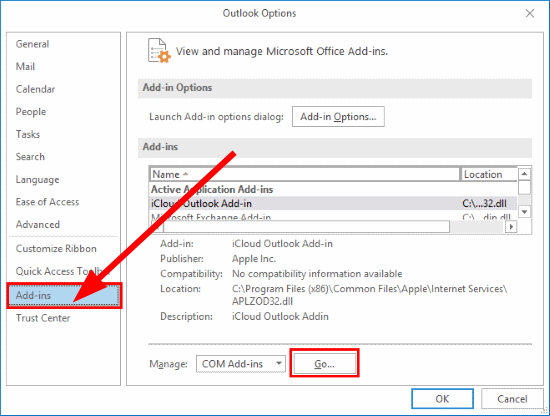Click the add-in list scroll down arrow

[x=524, y=212]
